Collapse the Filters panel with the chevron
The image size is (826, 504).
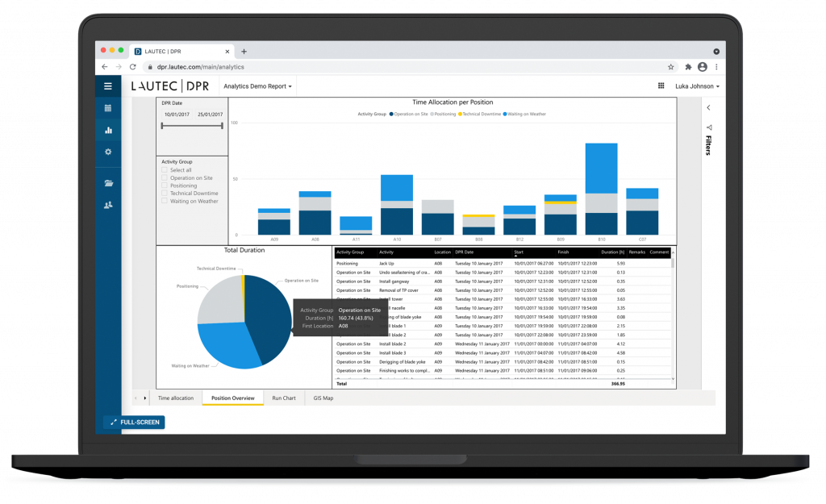pos(707,107)
